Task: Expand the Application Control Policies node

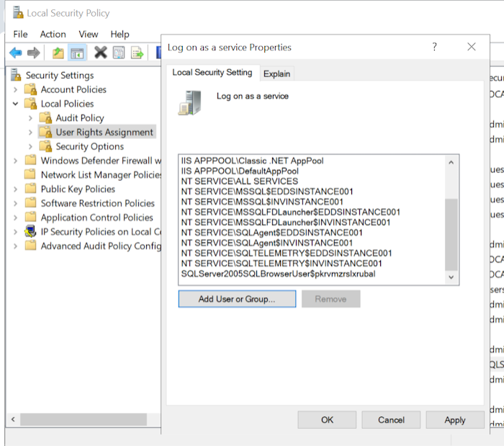Action: coord(15,218)
